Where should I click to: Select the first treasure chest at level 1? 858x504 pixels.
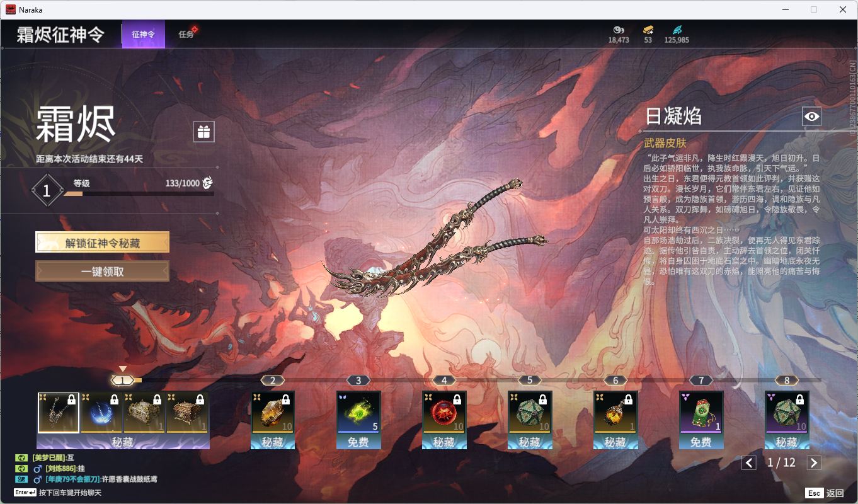pos(144,413)
